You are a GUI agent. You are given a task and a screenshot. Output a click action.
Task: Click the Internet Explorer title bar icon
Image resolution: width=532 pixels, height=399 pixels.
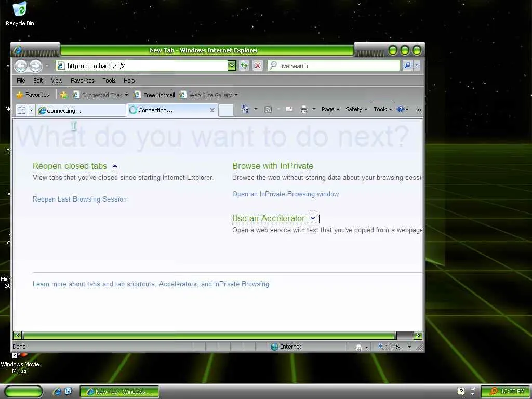coord(17,50)
